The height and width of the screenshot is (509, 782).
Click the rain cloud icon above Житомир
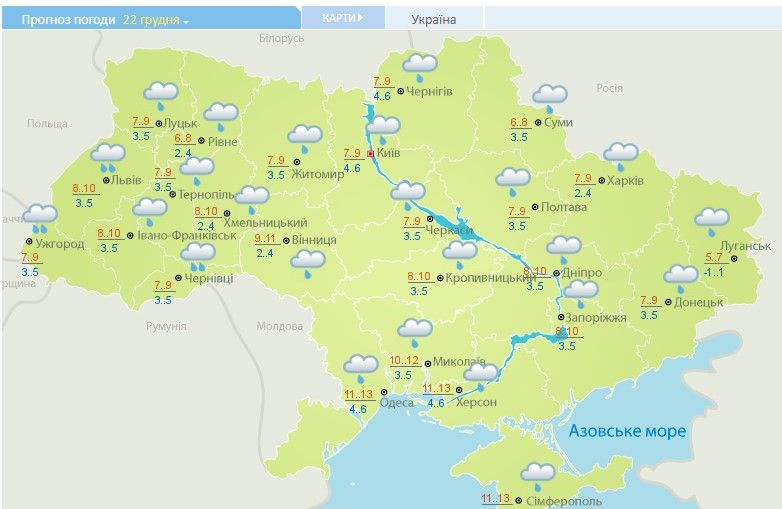(x=305, y=139)
